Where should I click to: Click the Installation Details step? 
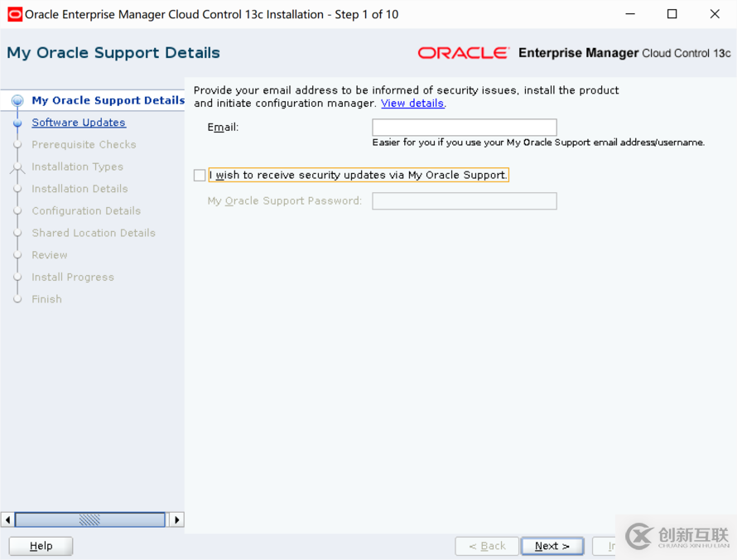[79, 189]
